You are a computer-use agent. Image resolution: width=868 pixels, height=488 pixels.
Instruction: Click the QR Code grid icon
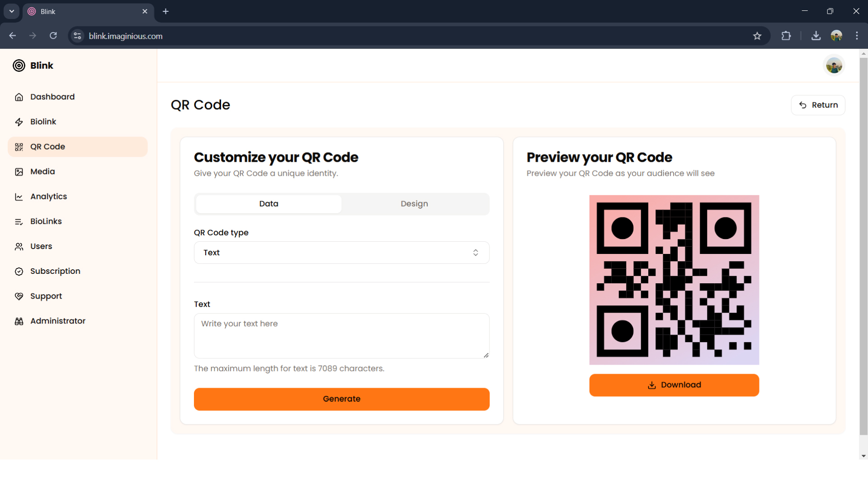19,147
